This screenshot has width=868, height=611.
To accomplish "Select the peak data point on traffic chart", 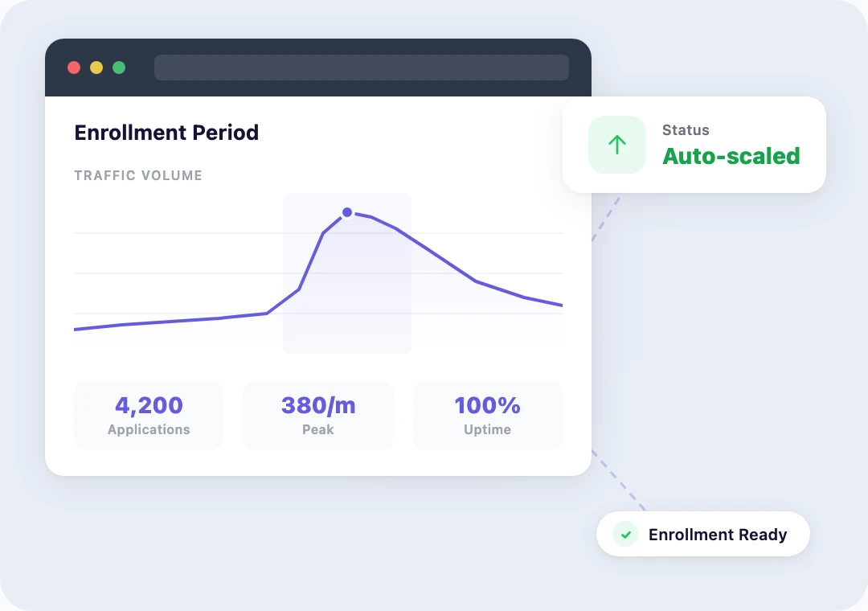I will click(x=346, y=211).
